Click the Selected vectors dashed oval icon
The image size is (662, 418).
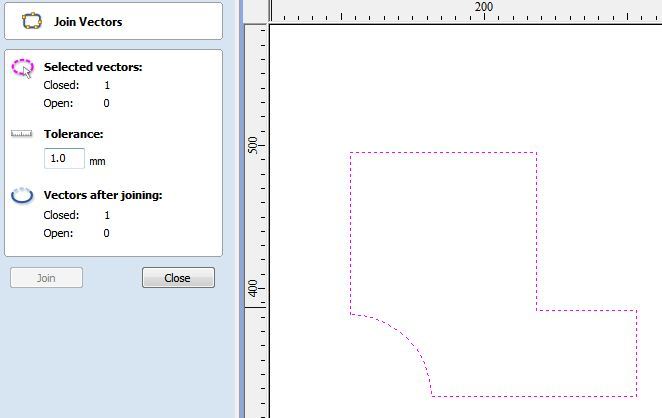tap(22, 68)
